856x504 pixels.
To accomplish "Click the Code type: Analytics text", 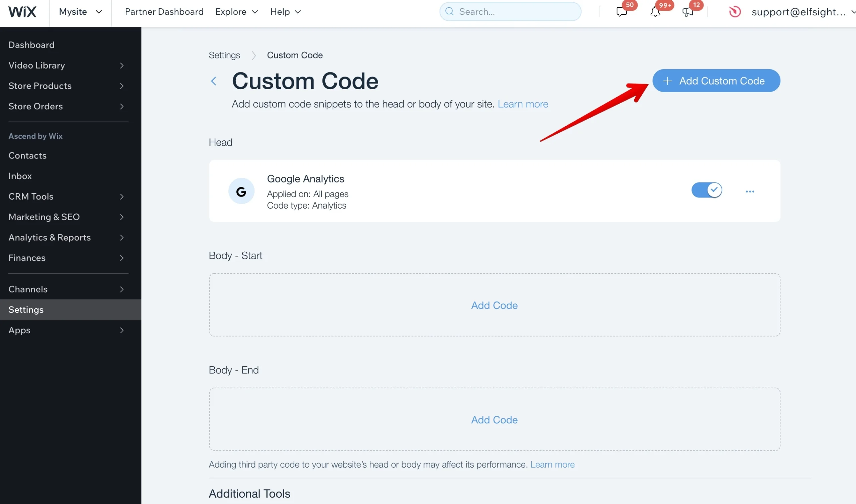I will point(306,206).
